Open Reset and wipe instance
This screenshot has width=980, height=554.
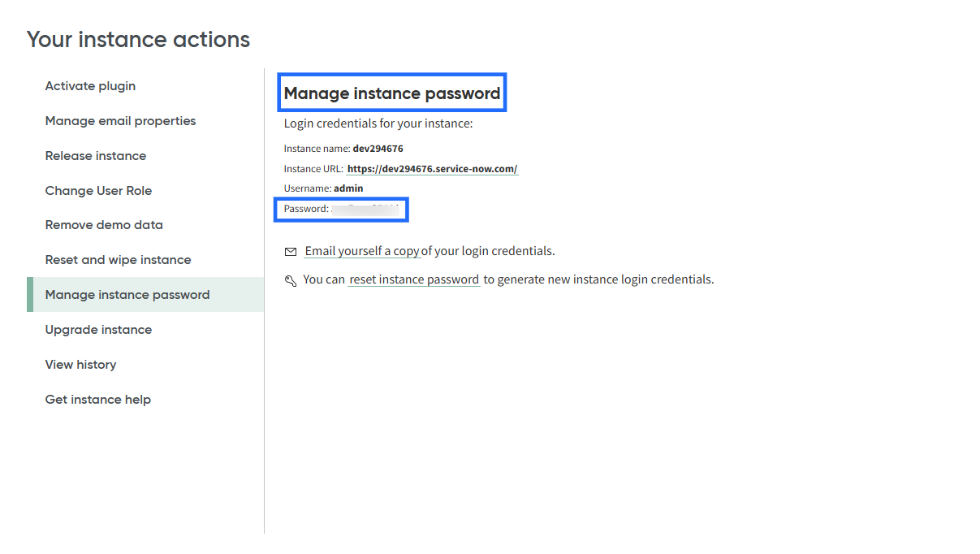(x=118, y=259)
